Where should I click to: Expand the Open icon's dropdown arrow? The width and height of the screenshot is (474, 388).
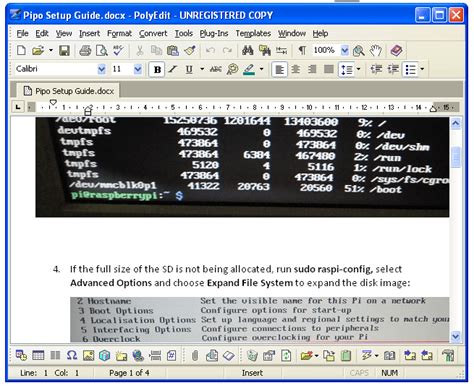(51, 51)
